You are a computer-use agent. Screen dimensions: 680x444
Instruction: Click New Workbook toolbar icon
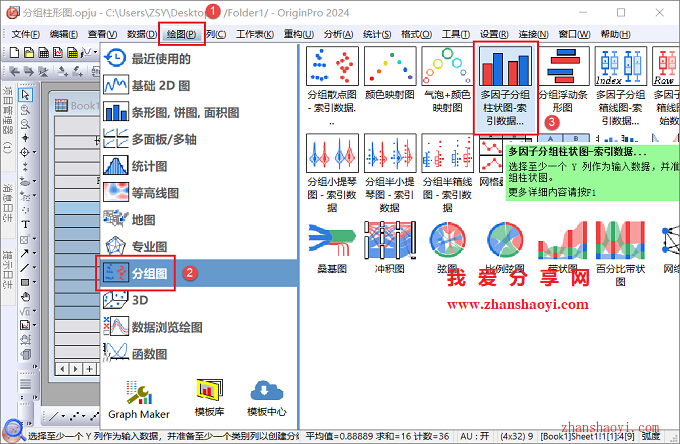coord(44,52)
